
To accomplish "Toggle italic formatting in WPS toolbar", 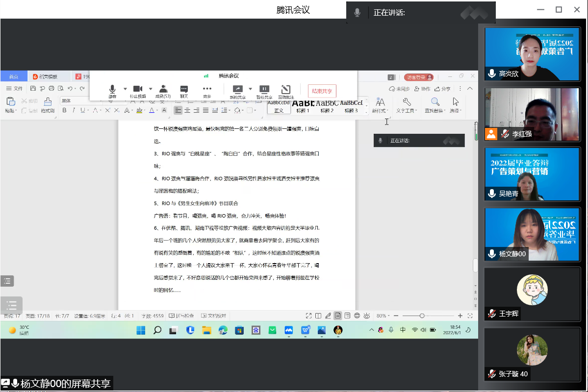I will (74, 111).
